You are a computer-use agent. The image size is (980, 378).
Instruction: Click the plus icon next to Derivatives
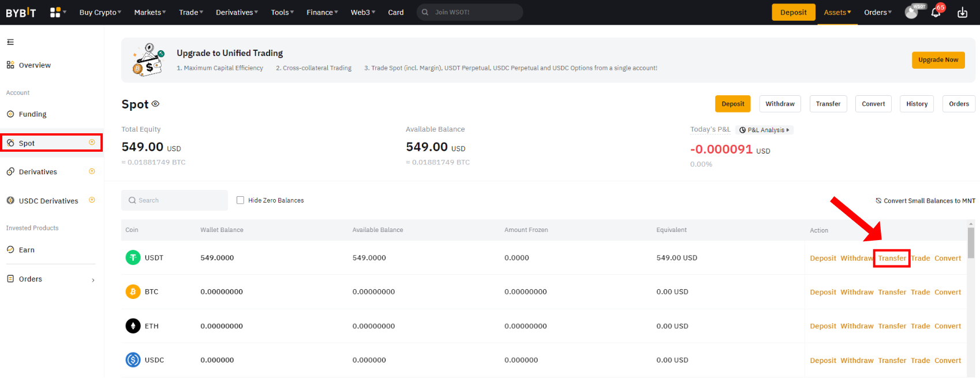pos(92,171)
